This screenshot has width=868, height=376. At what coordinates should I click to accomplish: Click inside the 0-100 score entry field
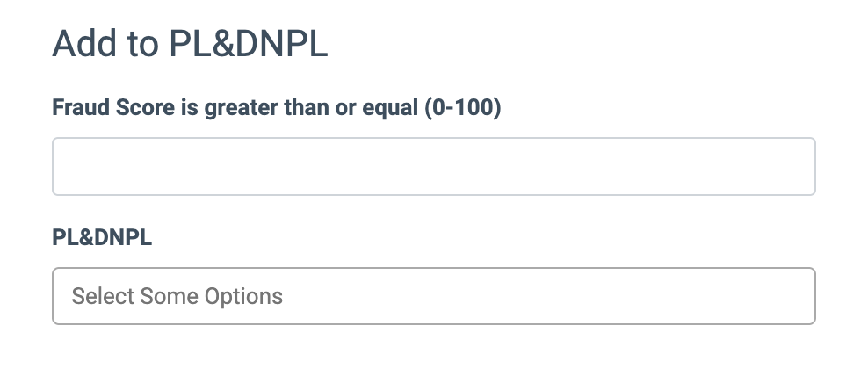click(434, 166)
